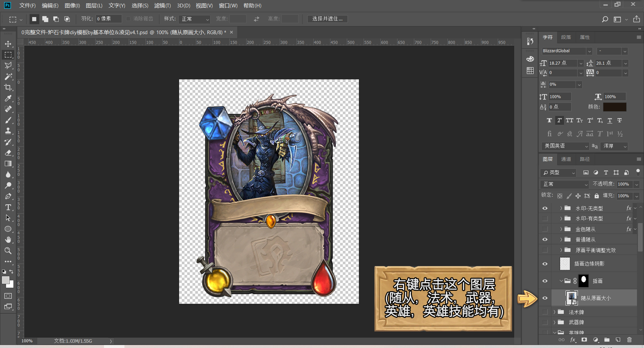Show the 原画平衡调整光效 group
The height and width of the screenshot is (348, 644).
point(545,250)
